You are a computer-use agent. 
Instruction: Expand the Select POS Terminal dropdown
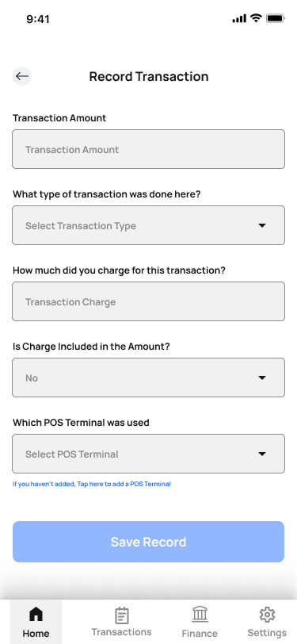coord(149,454)
